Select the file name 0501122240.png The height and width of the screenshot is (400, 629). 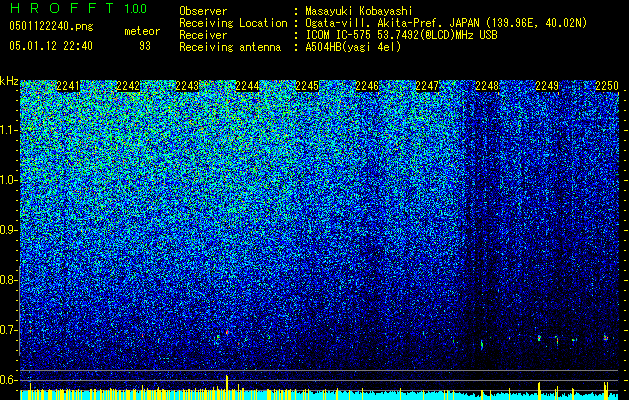coord(51,27)
